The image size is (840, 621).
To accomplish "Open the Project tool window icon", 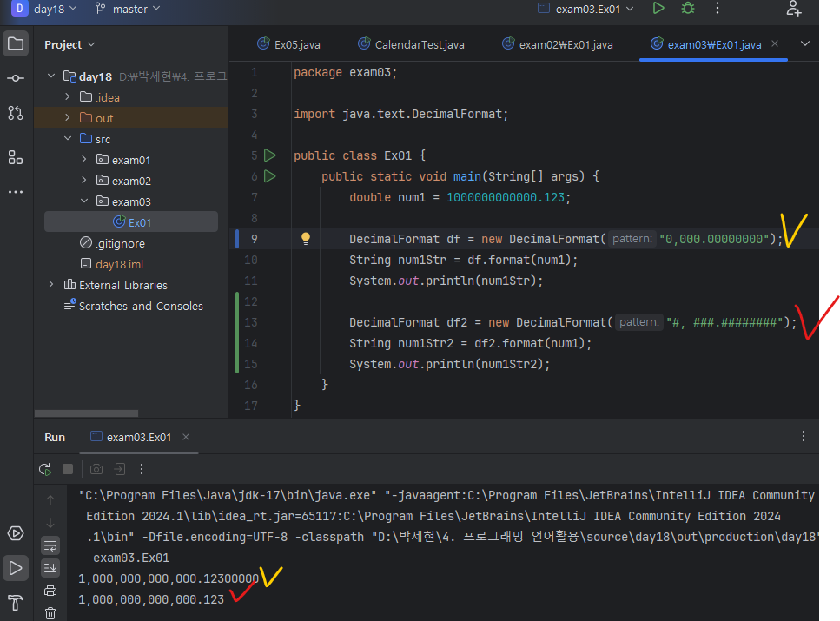I will click(16, 44).
